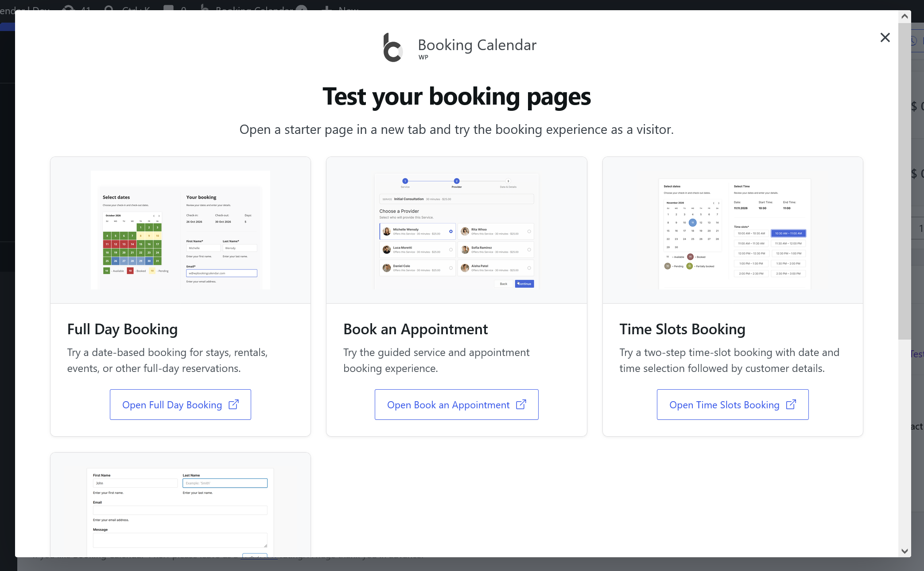924x571 pixels.
Task: Click the Book an Appointment preview thumbnail
Action: (457, 231)
